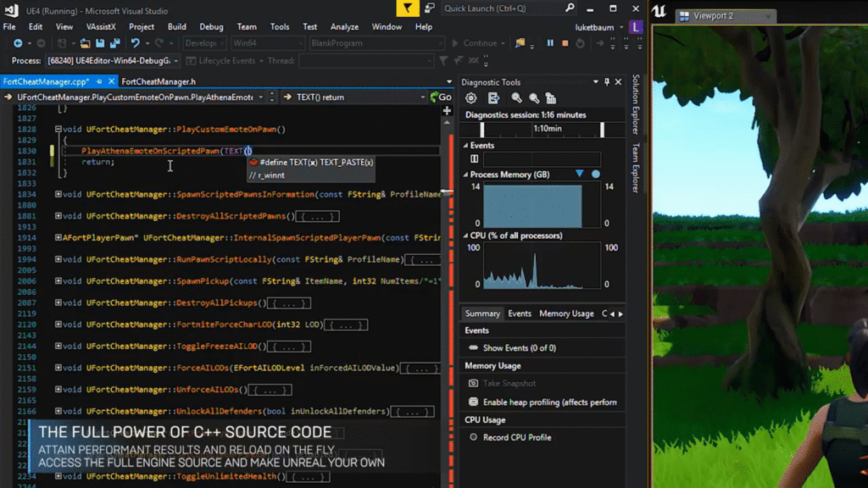Viewport: 868px width, 488px height.
Task: Click the Go button with green arrow
Action: tap(441, 97)
